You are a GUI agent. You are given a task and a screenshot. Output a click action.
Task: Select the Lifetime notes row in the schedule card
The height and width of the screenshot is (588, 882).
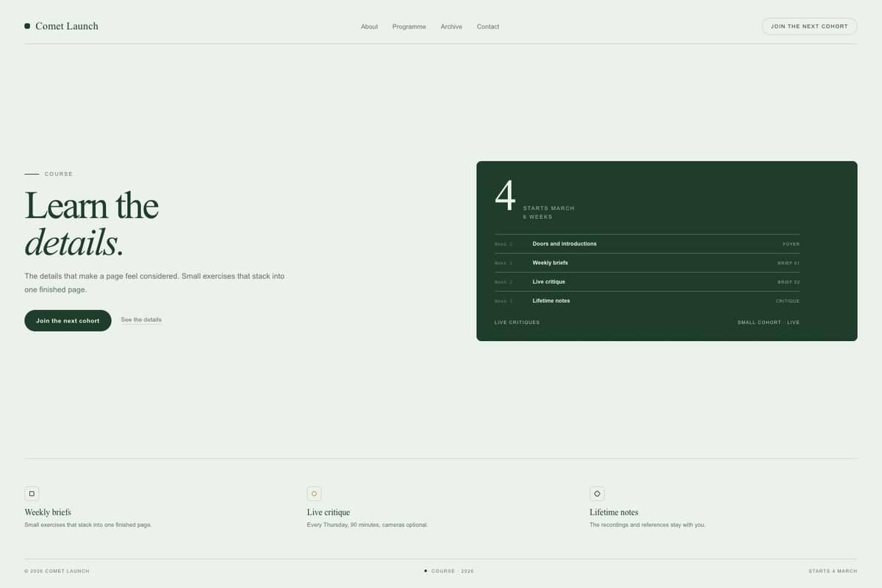(647, 301)
